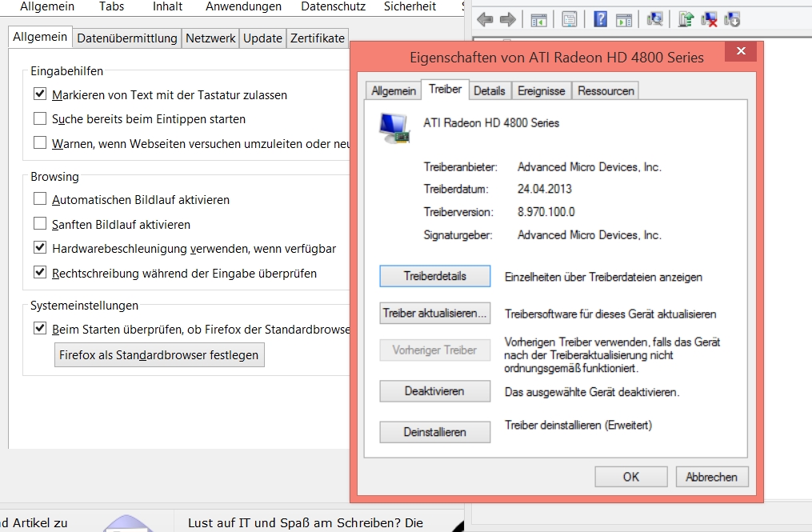Click the 'ATI Radeon HD 4800 Series' device name
The image size is (812, 532).
[491, 122]
